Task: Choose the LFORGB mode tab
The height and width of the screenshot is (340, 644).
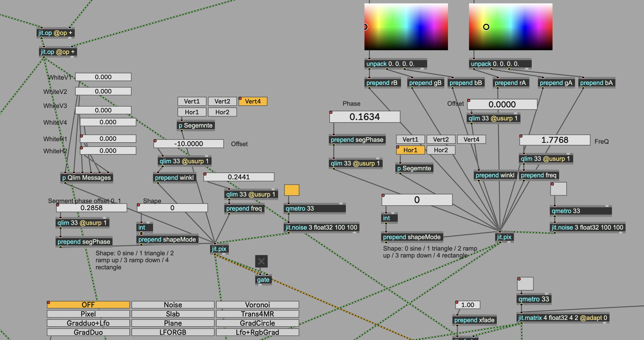Action: tap(173, 332)
